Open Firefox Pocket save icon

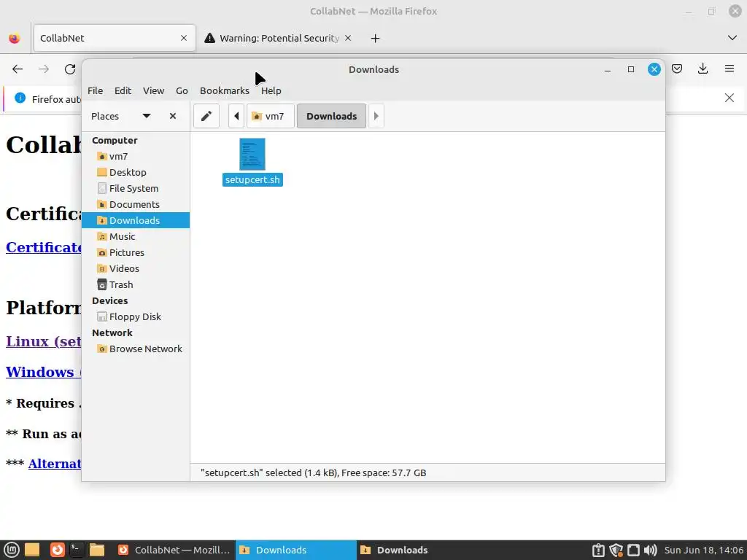[677, 69]
